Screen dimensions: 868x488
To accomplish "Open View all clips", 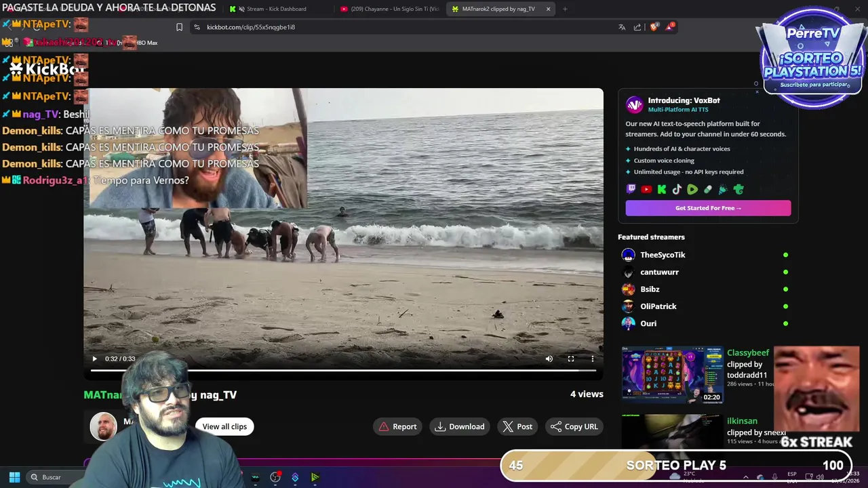I will coord(224,426).
